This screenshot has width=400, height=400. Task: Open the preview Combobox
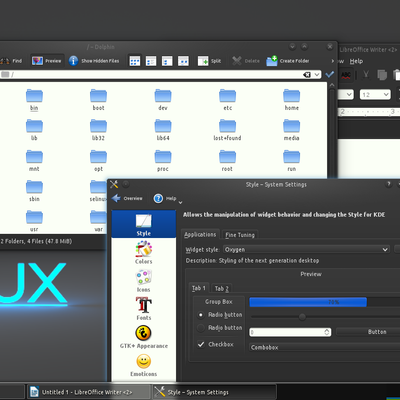tap(325, 347)
